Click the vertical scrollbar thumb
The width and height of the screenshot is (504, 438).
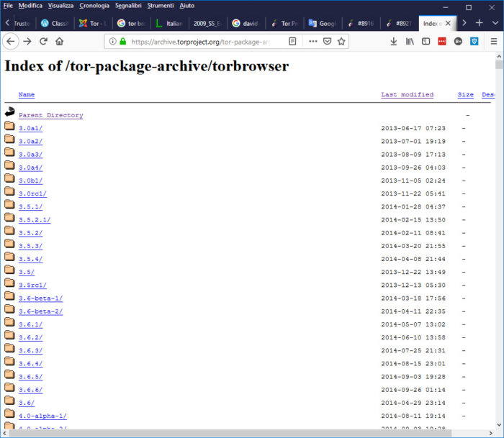499,65
